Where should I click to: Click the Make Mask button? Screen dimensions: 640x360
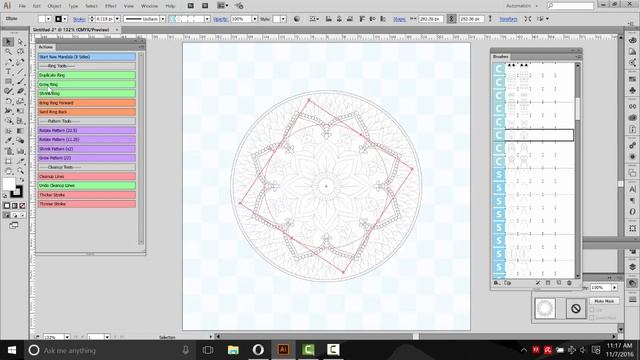[x=604, y=301]
